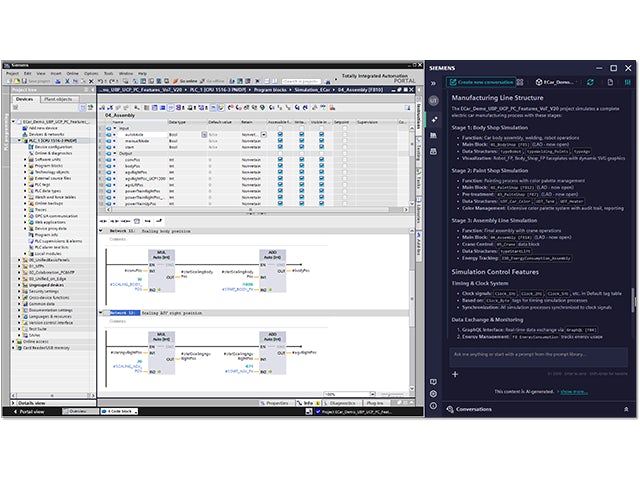Click the Go online button
The image size is (640, 480).
185,81
